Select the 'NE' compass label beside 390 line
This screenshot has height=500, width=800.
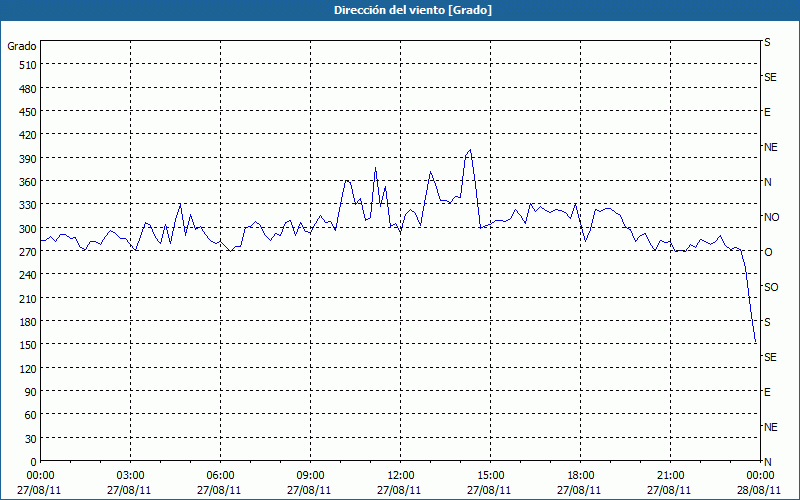tap(770, 147)
